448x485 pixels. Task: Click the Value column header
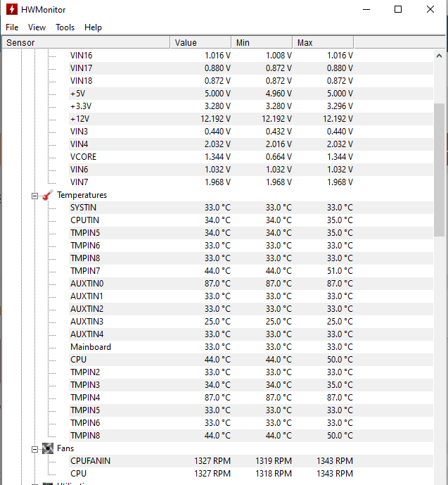(x=200, y=42)
